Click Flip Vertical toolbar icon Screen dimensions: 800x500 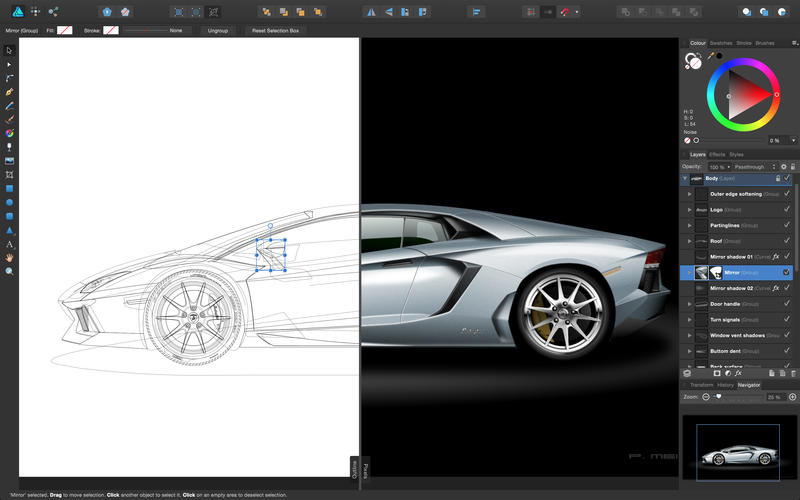coord(388,12)
